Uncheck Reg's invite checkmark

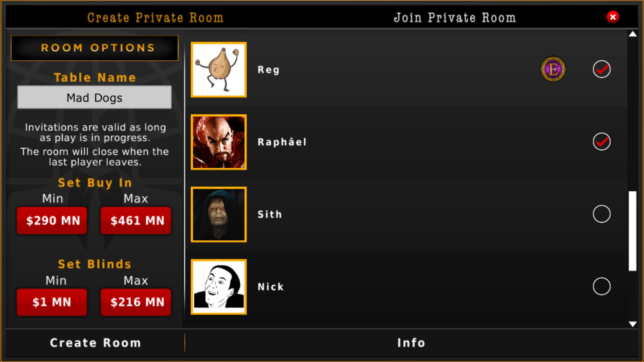coord(601,69)
